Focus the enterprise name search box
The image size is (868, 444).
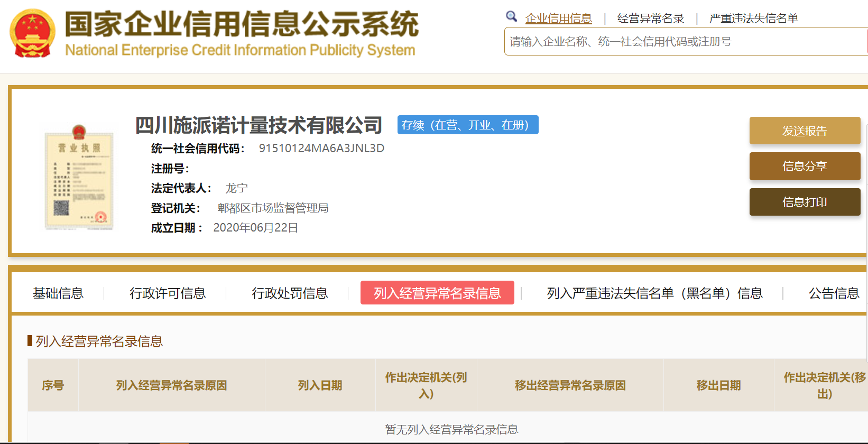click(686, 42)
